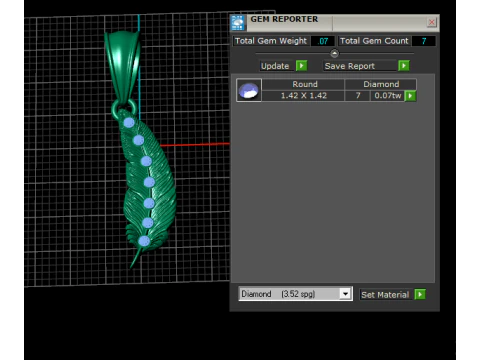The image size is (480, 360).
Task: Click the Total Gem Count value 7
Action: coord(424,41)
